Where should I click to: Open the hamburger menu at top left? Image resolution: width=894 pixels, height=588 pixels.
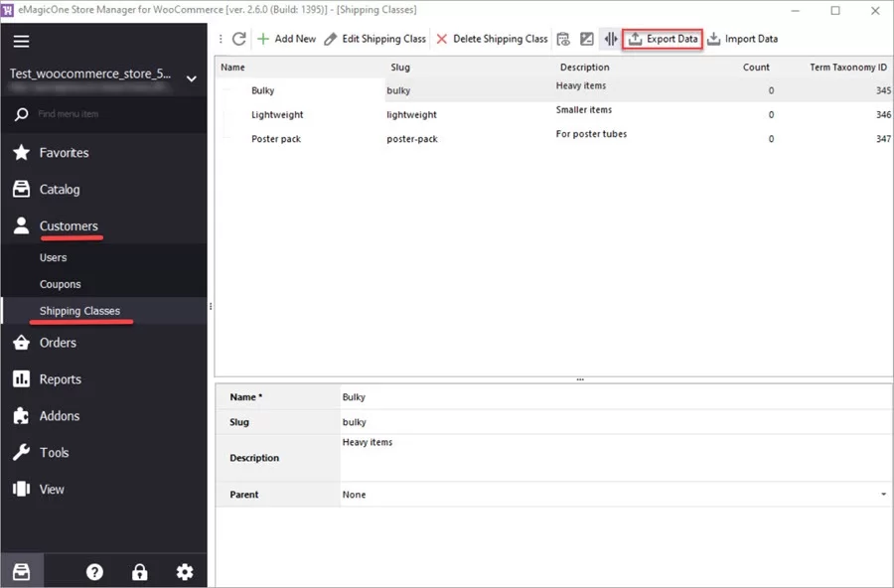pos(21,41)
